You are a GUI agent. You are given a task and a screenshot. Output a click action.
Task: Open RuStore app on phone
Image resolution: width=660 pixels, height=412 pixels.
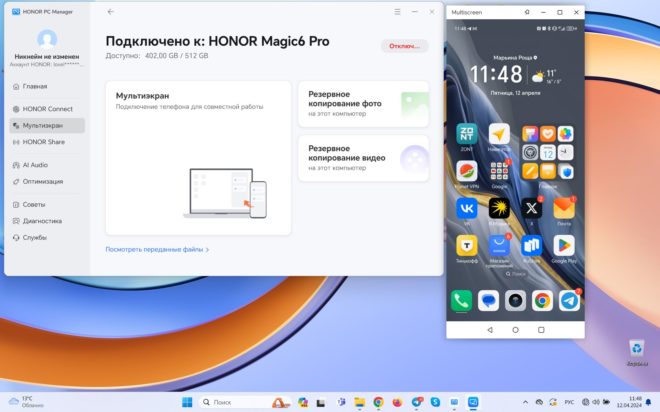[x=532, y=245]
